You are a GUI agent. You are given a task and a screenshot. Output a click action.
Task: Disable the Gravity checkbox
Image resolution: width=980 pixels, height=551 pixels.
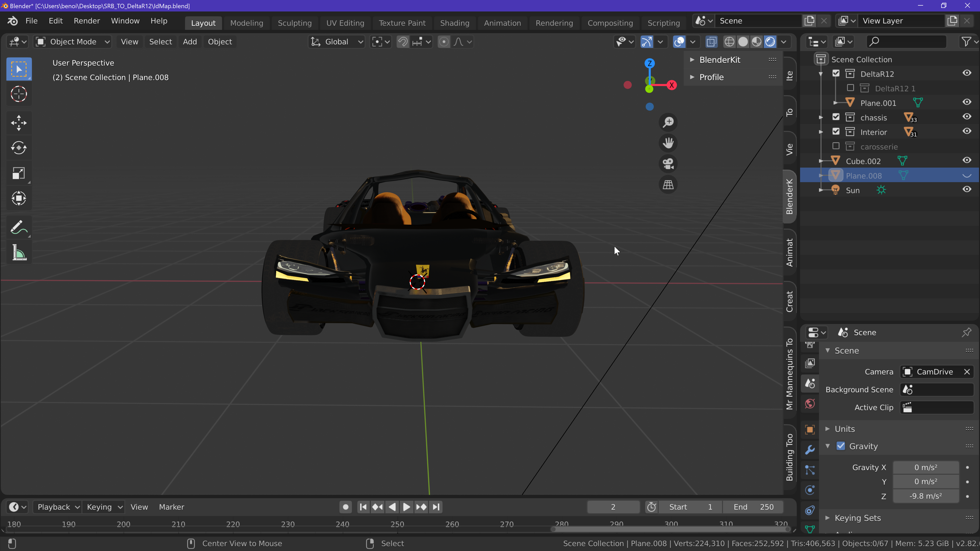point(841,446)
